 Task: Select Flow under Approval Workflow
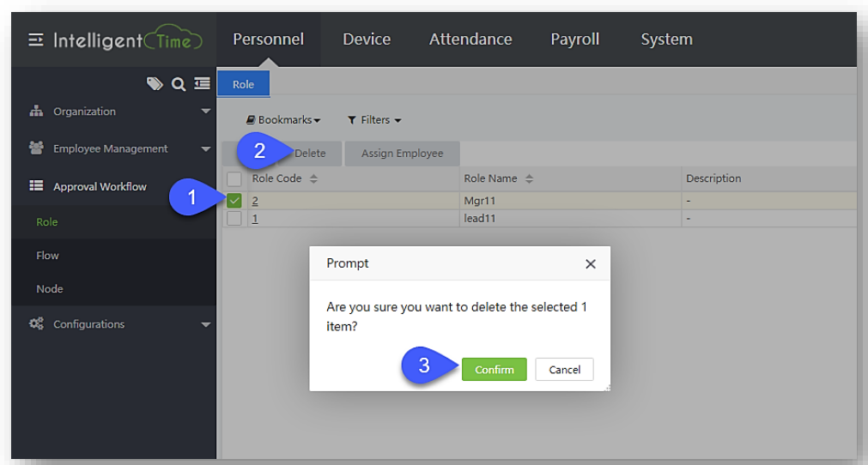tap(48, 256)
